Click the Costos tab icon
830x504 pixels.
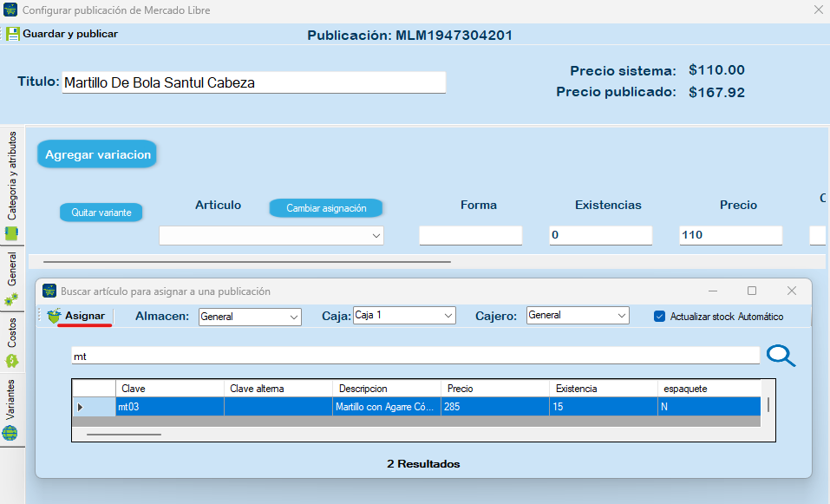tap(11, 360)
